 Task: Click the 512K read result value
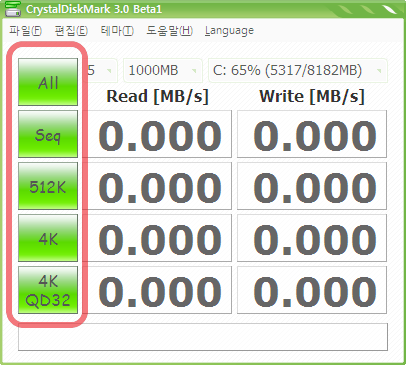(x=160, y=186)
